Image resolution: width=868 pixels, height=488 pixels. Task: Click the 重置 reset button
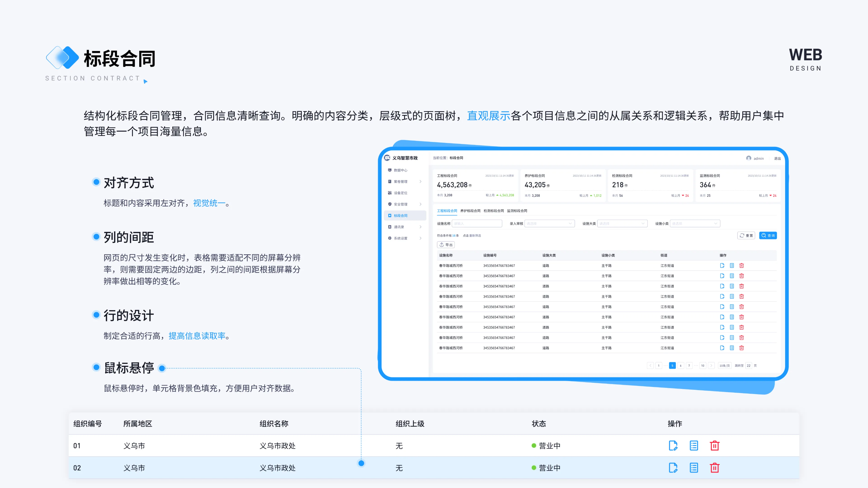746,235
